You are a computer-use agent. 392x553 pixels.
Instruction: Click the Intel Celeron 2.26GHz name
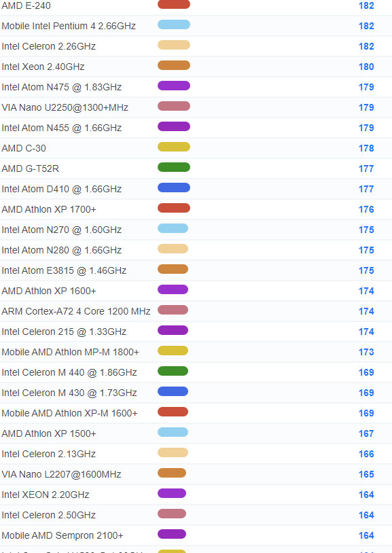pos(49,47)
